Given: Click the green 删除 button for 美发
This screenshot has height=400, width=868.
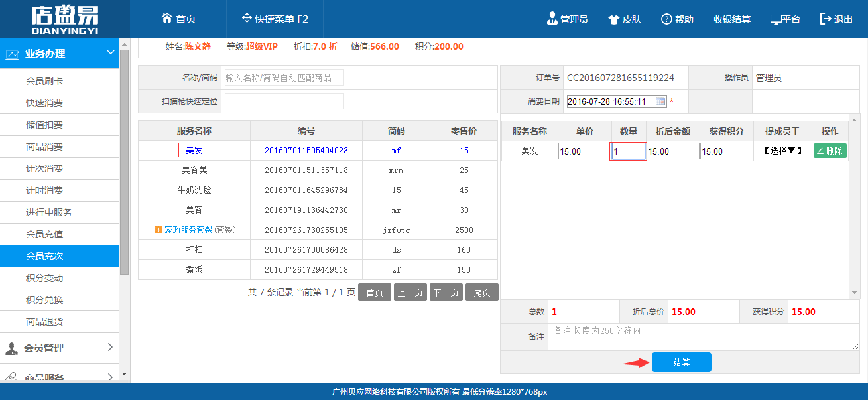Looking at the screenshot, I should click(x=830, y=151).
